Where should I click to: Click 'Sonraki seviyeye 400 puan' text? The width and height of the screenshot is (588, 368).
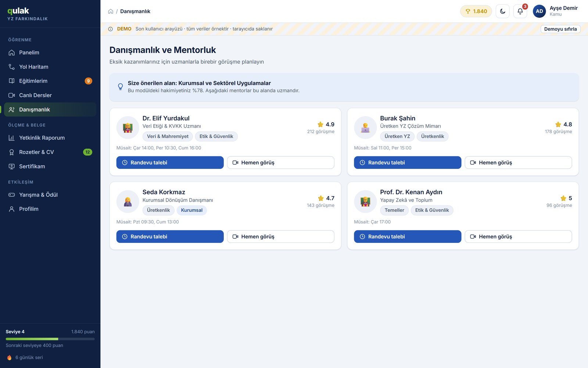(35, 346)
